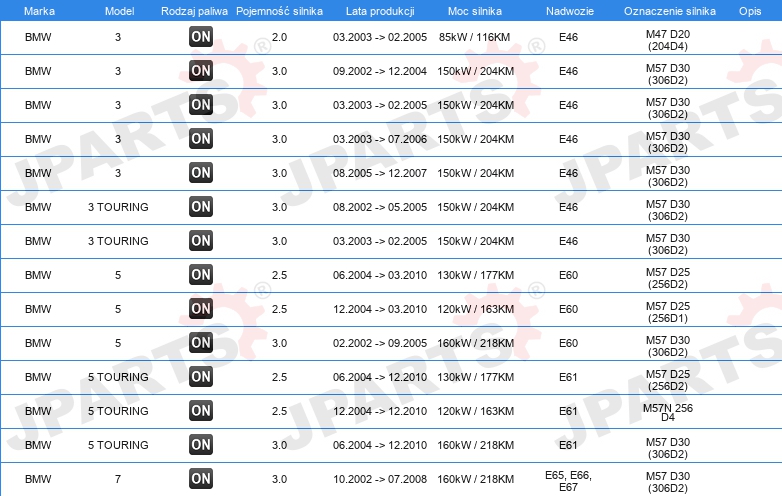Viewport: 782px width, 496px height.
Task: Click the Rodzaj paliwa column header
Action: [x=195, y=11]
